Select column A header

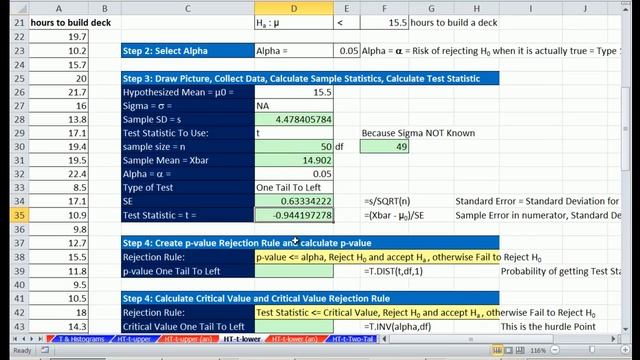coord(59,9)
